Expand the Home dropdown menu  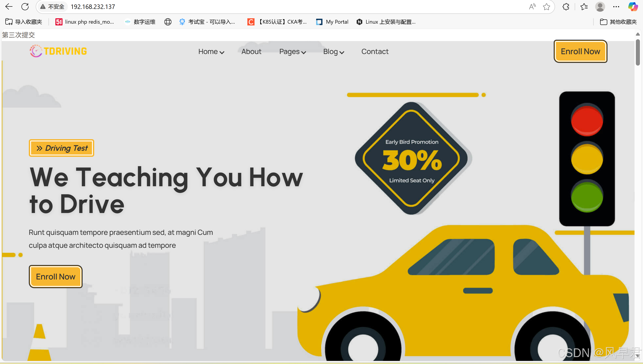click(211, 52)
